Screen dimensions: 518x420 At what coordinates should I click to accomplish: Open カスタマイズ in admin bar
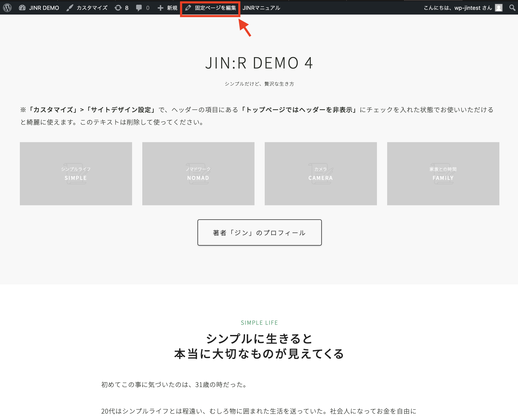click(x=87, y=8)
